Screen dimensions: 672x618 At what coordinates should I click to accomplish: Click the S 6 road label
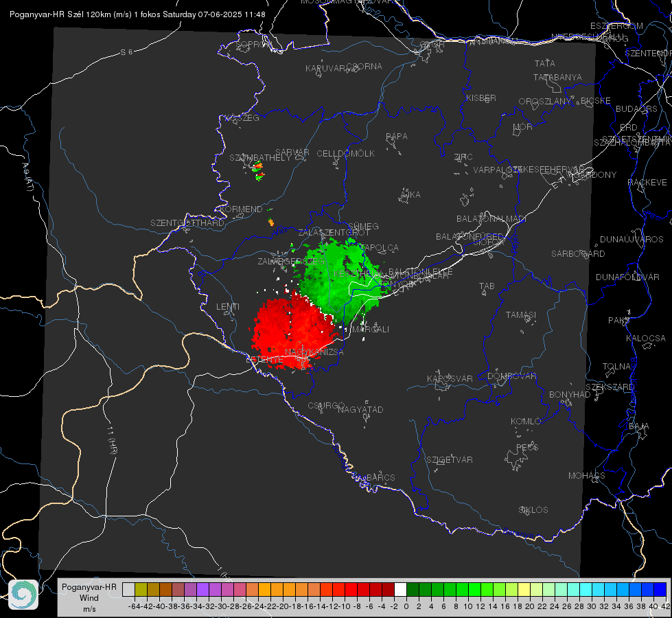[126, 52]
